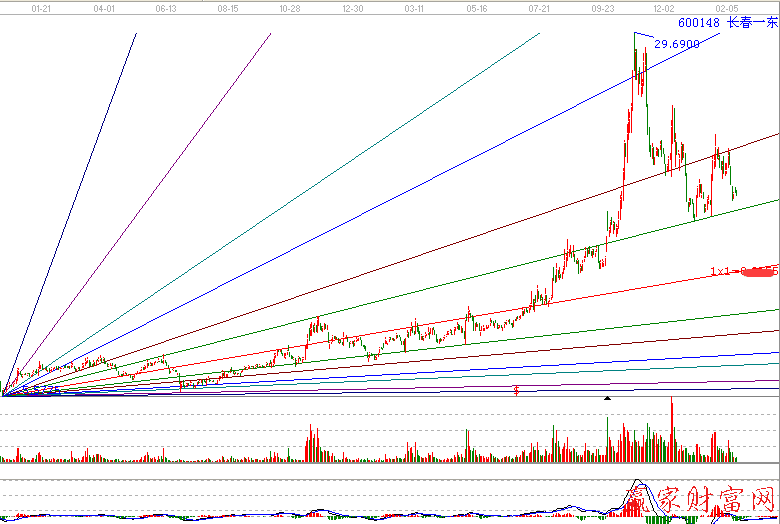Viewport: 780px width, 524px height.
Task: Click the tallest red volume bar
Action: [672, 430]
